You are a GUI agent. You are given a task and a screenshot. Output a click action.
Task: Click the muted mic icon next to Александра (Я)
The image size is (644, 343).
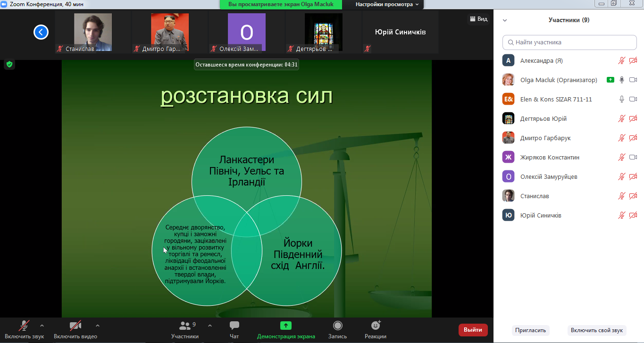coord(622,60)
